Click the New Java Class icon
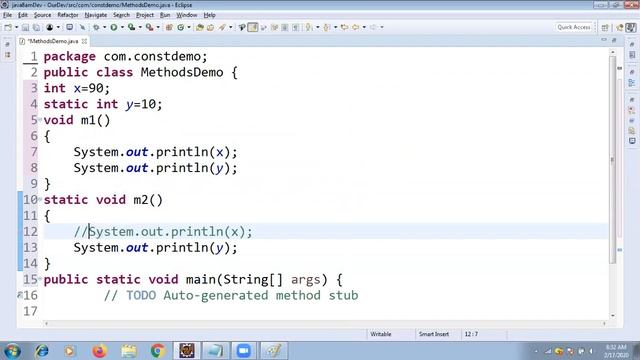Image resolution: width=640 pixels, height=360 pixels. 180,27
